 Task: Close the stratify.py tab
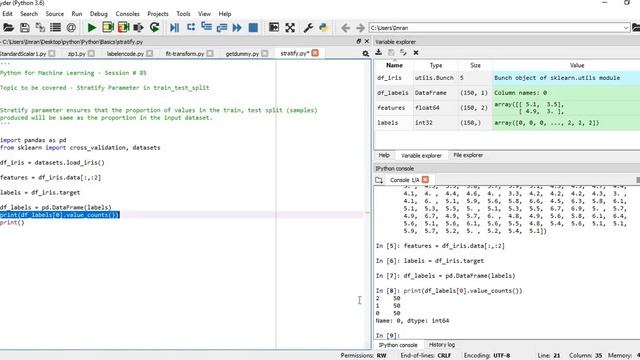[315, 53]
